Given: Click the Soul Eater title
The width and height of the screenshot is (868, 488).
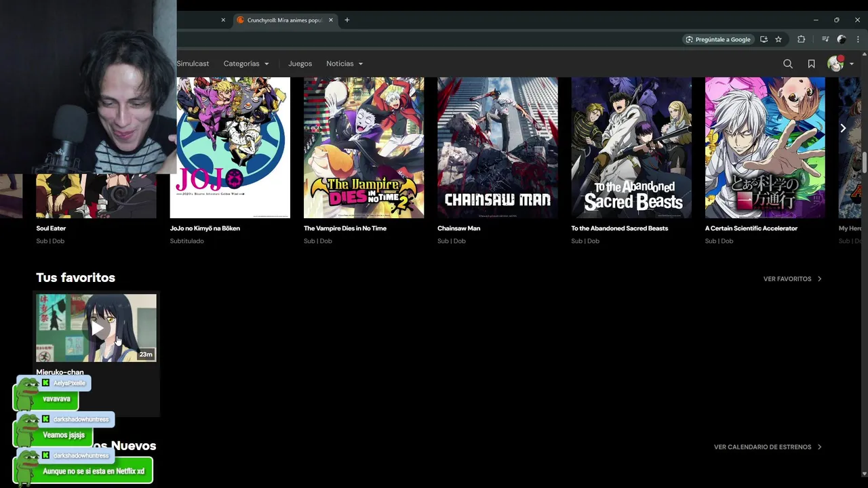Looking at the screenshot, I should pos(51,228).
